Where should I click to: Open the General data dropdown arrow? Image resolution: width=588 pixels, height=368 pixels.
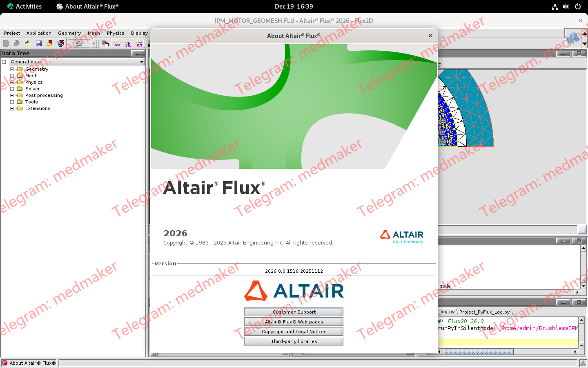point(141,61)
